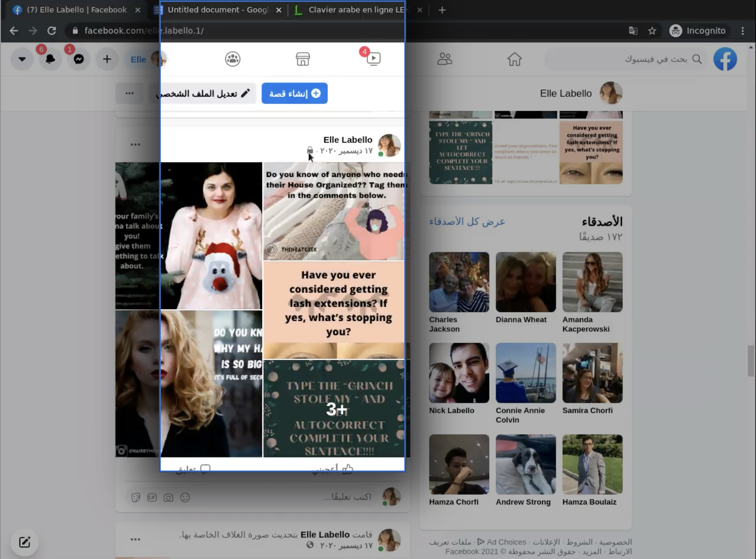Attach a photo with the camera icon

168,497
